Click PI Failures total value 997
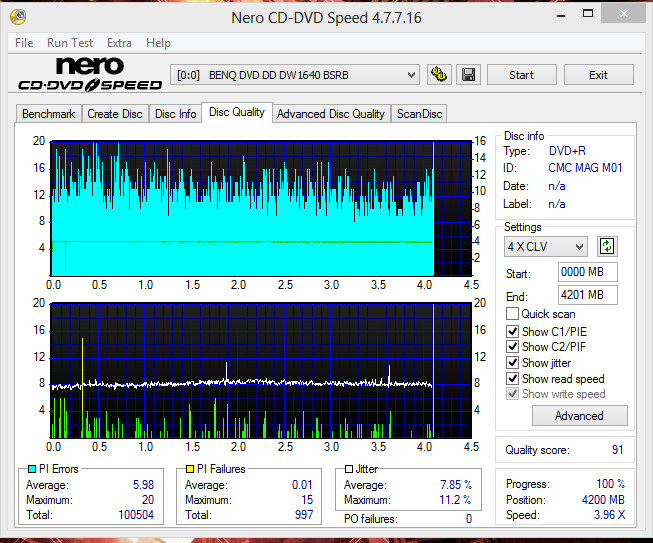 click(x=304, y=515)
